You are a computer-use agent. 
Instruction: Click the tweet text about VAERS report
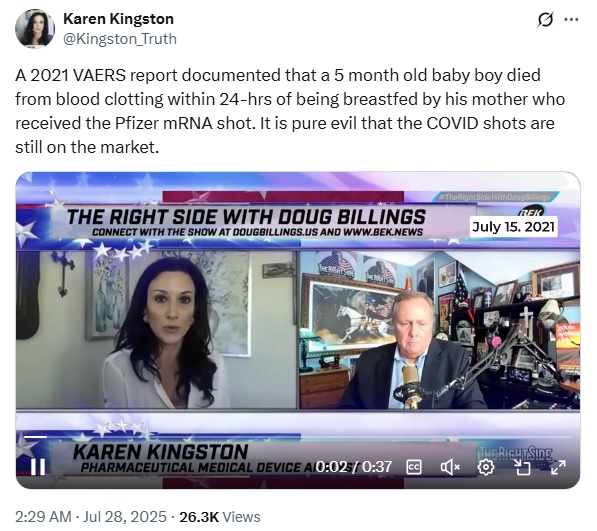tap(290, 111)
